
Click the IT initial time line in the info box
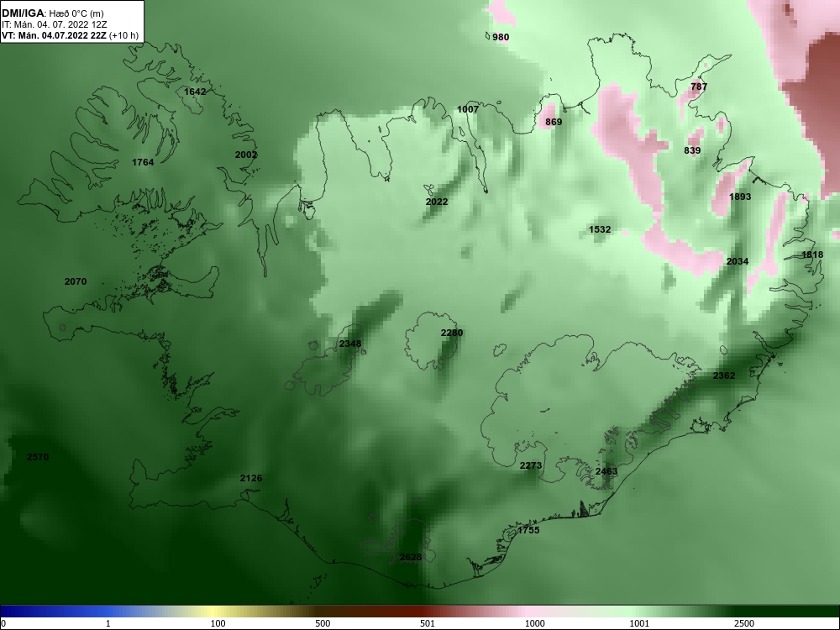[55, 24]
